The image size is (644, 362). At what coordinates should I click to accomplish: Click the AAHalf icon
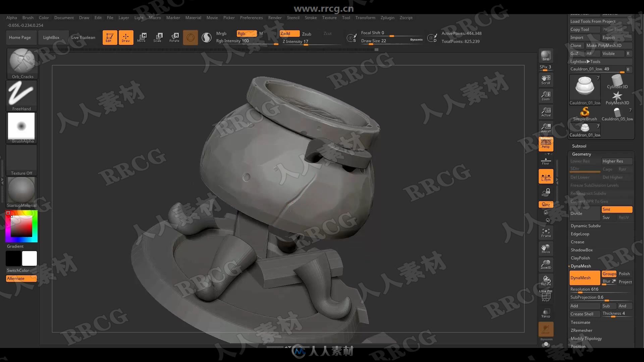click(x=546, y=128)
